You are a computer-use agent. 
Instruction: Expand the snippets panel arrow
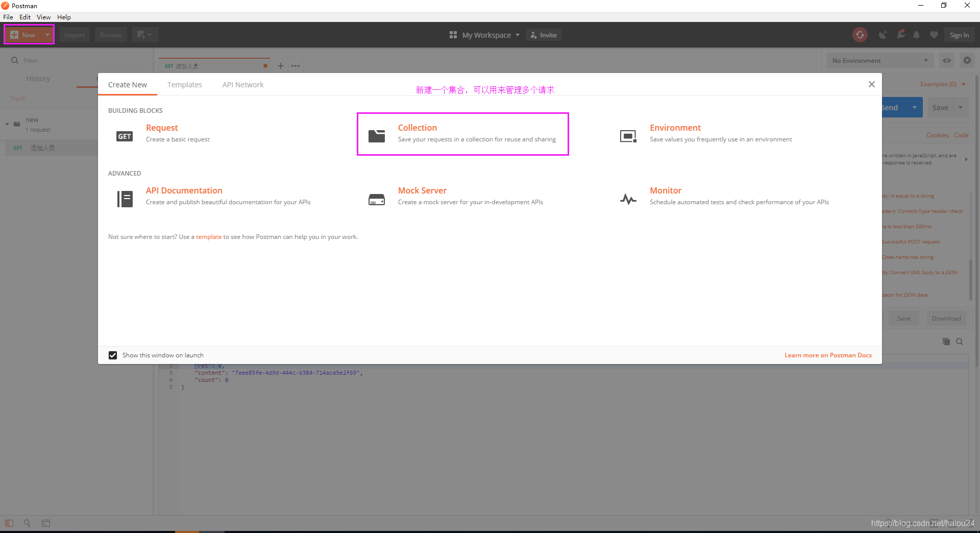tap(966, 159)
